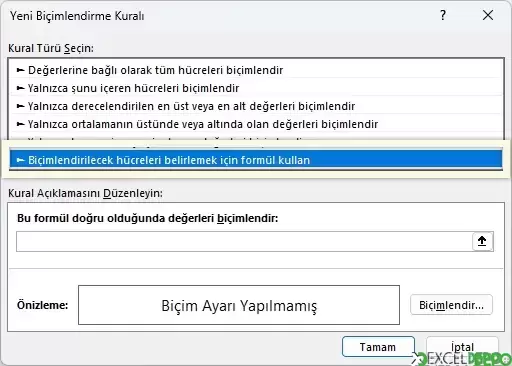Collapse dialog with range selector arrow icon

pyautogui.click(x=482, y=241)
